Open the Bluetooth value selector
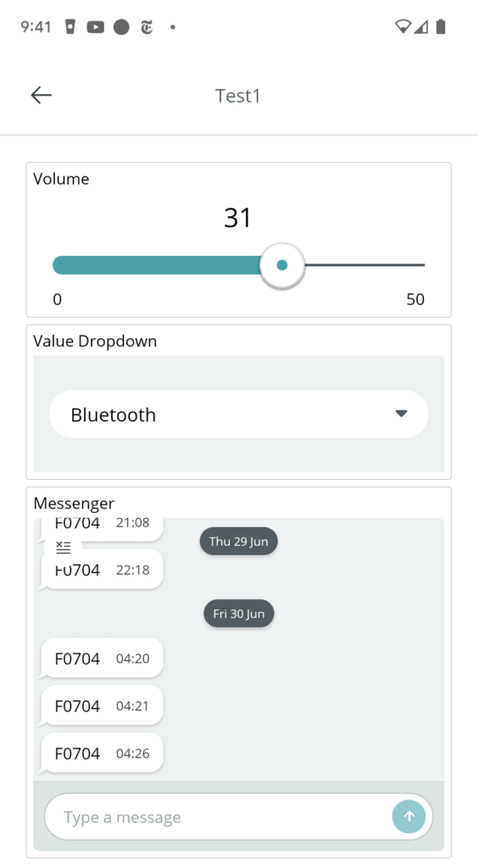The height and width of the screenshot is (868, 478). (x=238, y=414)
